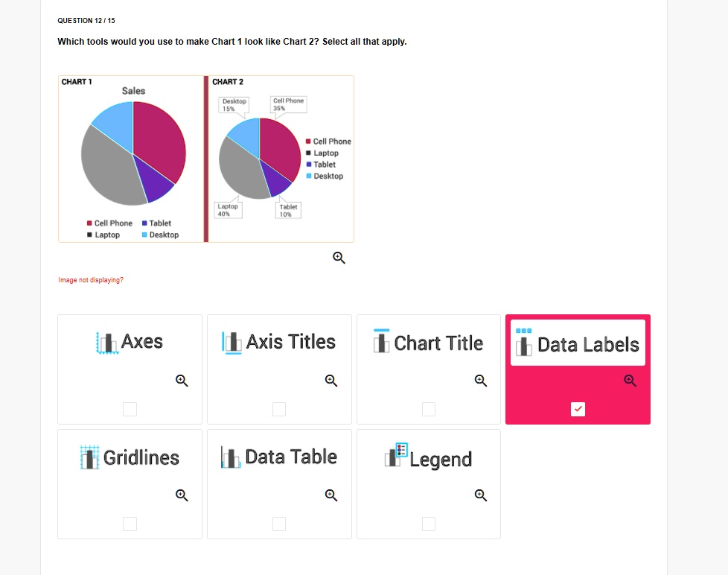Click the Data Labels tool image
The image size is (728, 575).
(578, 343)
